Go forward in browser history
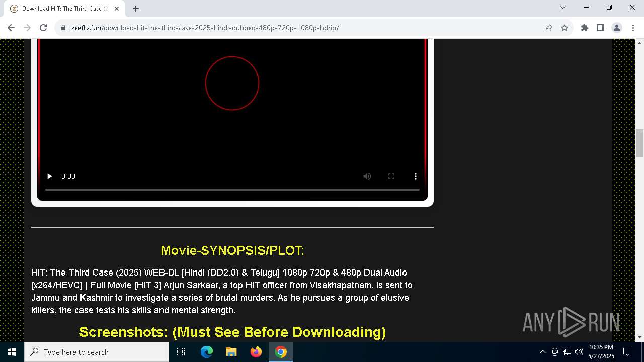644x362 pixels. click(x=27, y=28)
